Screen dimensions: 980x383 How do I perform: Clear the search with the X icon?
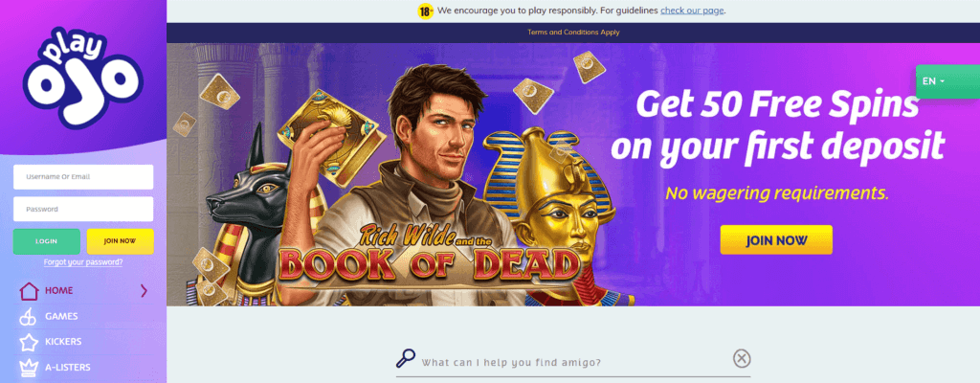[742, 359]
